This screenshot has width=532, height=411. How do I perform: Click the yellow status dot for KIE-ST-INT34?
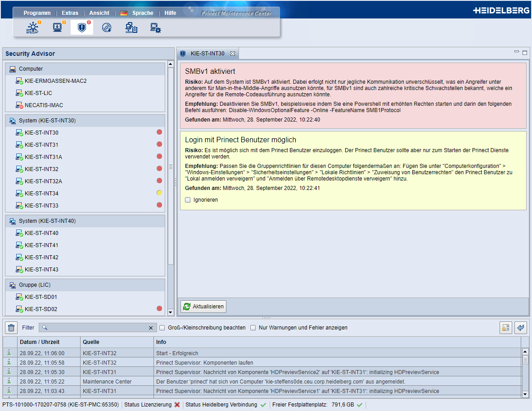click(x=159, y=193)
